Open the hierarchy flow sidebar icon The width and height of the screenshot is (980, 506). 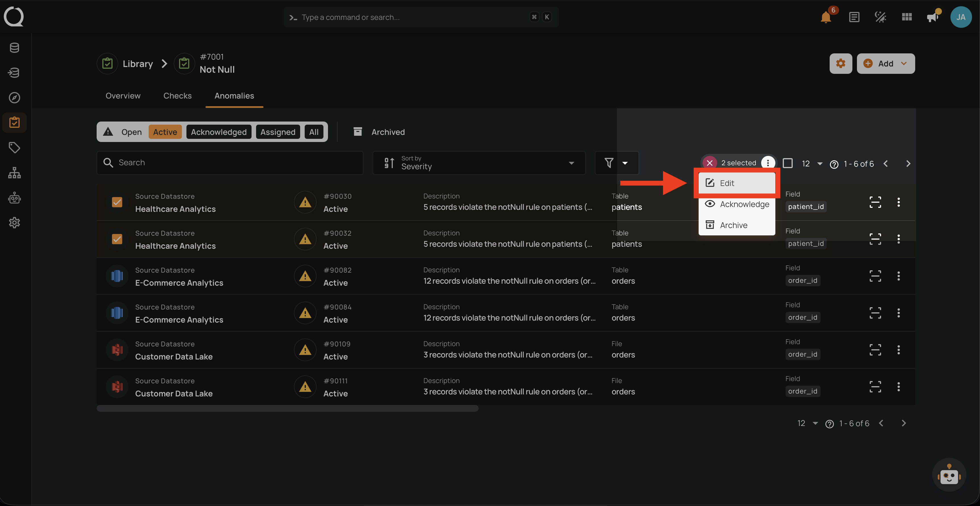(14, 173)
